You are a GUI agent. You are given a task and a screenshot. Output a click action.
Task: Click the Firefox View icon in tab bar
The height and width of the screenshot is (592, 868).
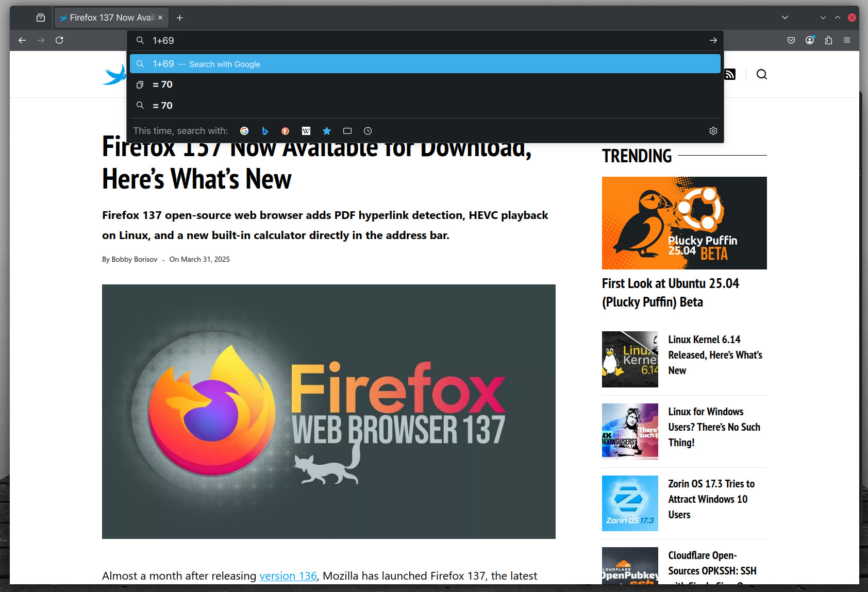click(41, 18)
